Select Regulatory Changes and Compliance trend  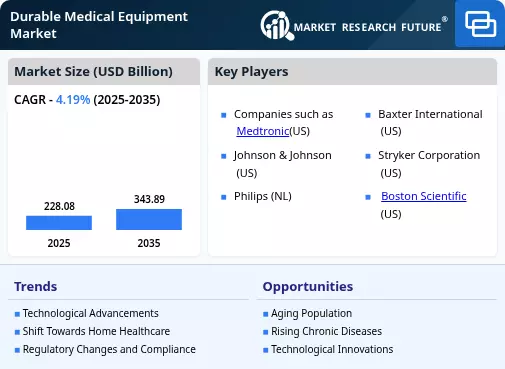[x=109, y=349]
